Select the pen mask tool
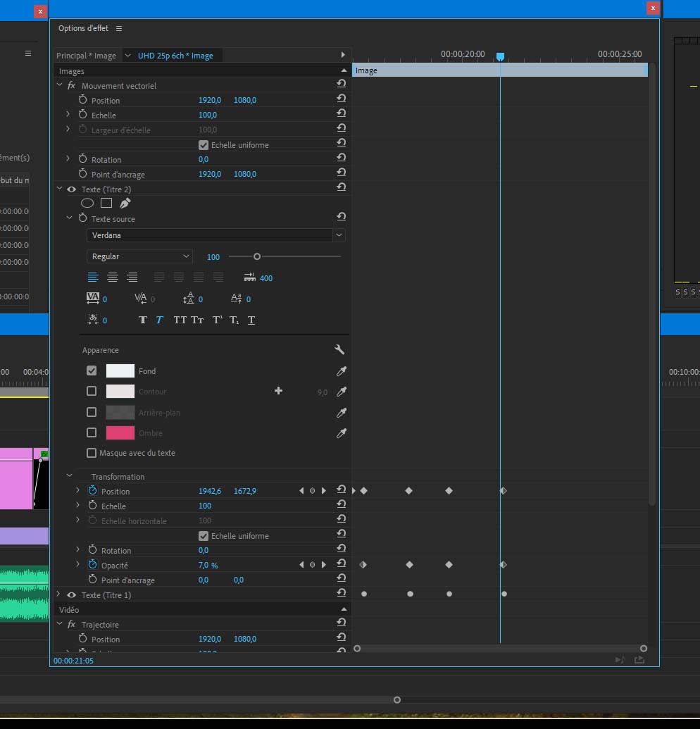Screen dimensions: 700x729 (x=125, y=203)
